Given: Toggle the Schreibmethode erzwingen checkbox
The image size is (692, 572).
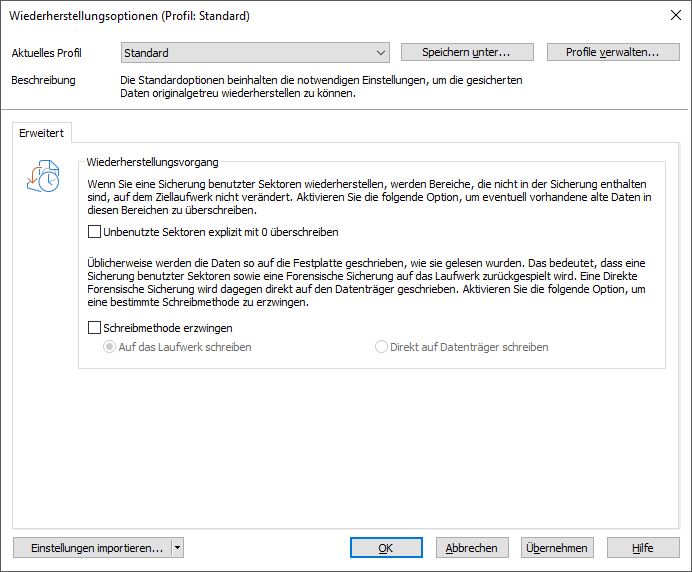Looking at the screenshot, I should pos(94,328).
